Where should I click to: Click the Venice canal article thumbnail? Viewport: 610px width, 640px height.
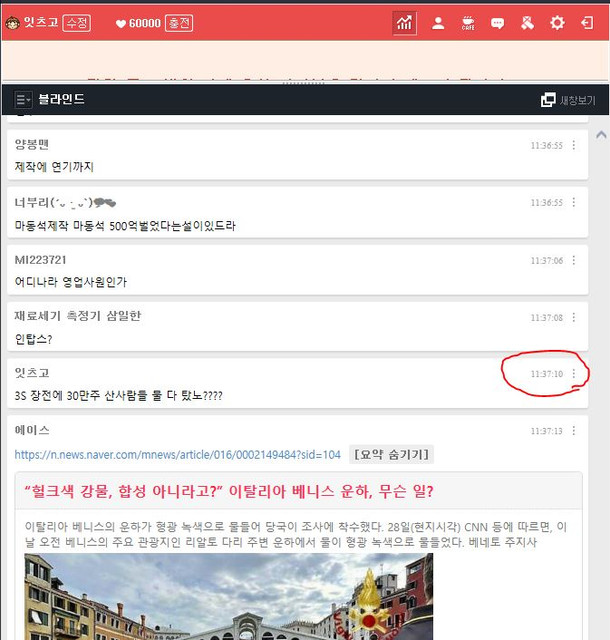[x=229, y=596]
